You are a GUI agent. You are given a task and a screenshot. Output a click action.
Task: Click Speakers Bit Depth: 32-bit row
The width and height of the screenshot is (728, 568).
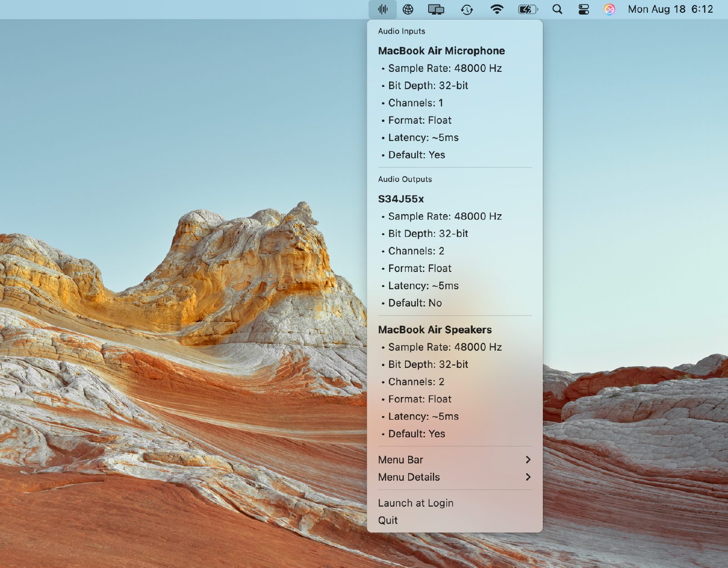455,364
